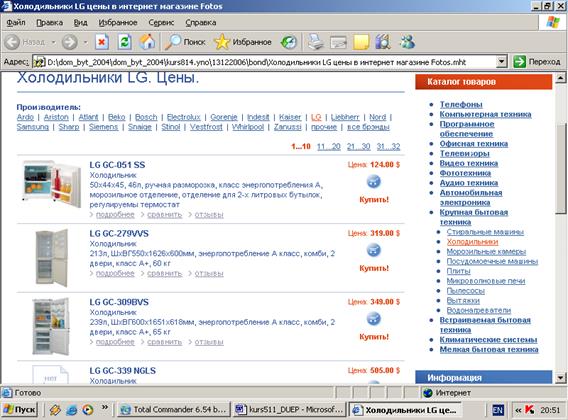Image resolution: width=568 pixels, height=420 pixels.
Task: Expand the hidden quick launch chevron
Action: [105, 407]
